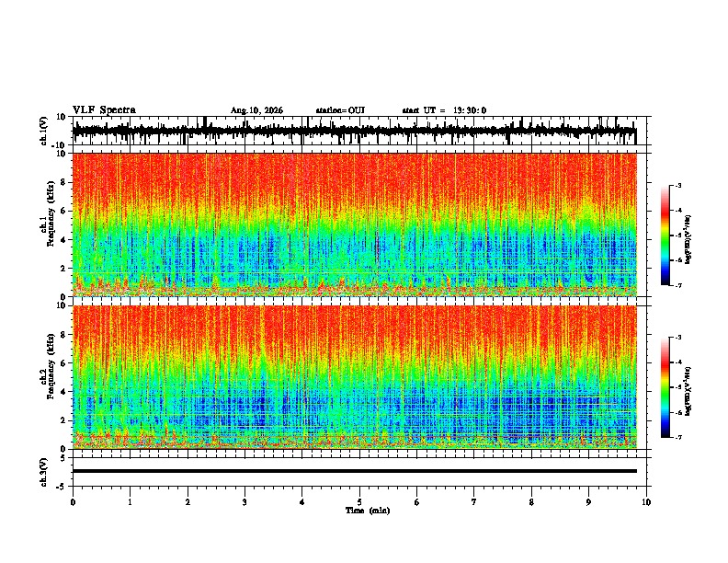Click the ch.2 "Frequency (kHz)" axis label
Screen dimensions: 728x563
(51, 366)
